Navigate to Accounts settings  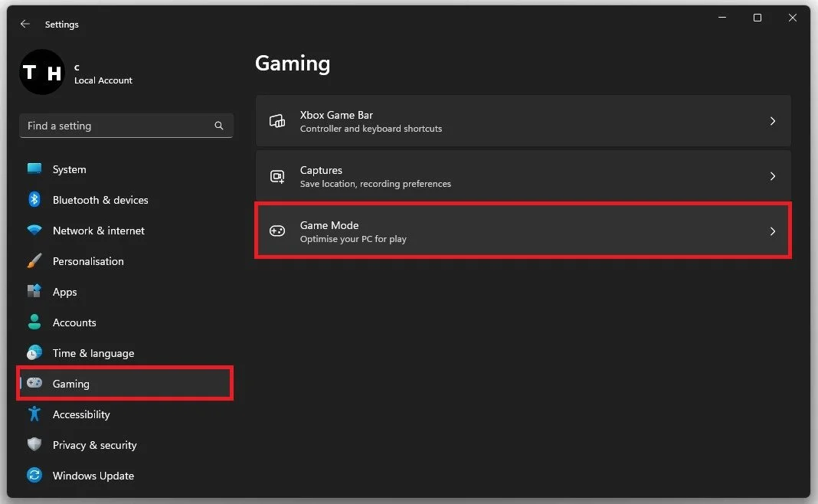pyautogui.click(x=125, y=322)
